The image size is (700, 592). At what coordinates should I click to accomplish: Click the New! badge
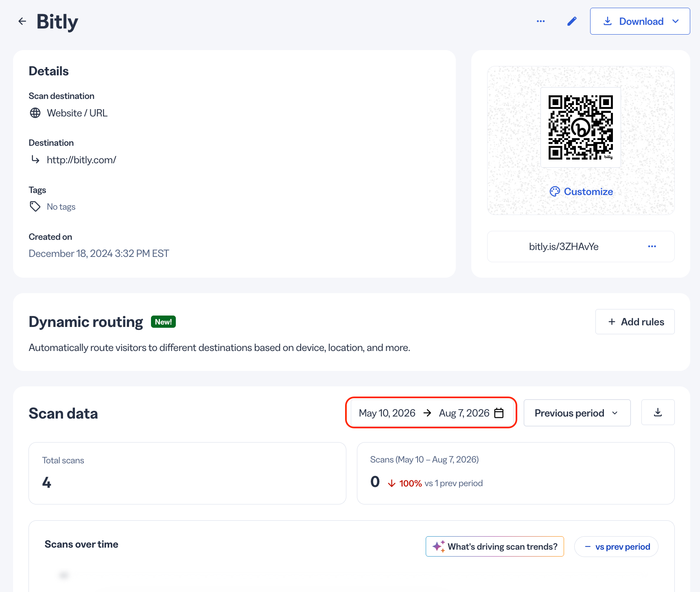click(163, 322)
